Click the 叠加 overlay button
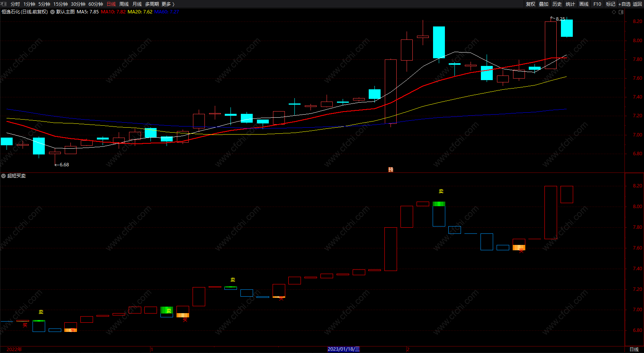This screenshot has width=644, height=353. tap(544, 4)
